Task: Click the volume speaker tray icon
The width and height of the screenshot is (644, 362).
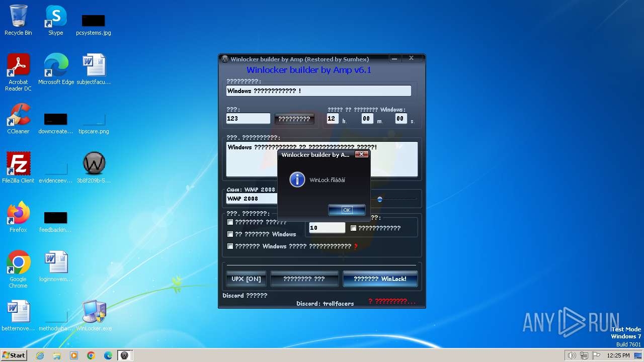Action: point(572,355)
